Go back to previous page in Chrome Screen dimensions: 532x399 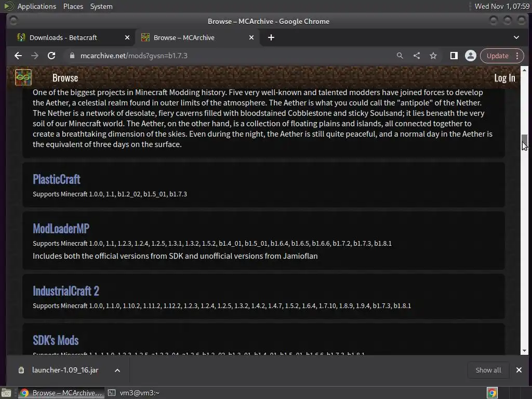coord(18,56)
